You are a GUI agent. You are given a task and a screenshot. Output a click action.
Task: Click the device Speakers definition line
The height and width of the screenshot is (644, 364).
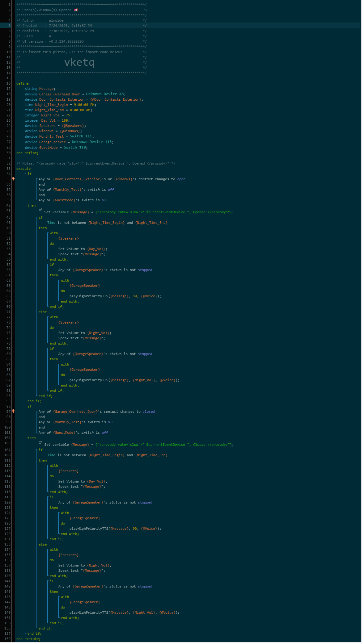pos(55,126)
